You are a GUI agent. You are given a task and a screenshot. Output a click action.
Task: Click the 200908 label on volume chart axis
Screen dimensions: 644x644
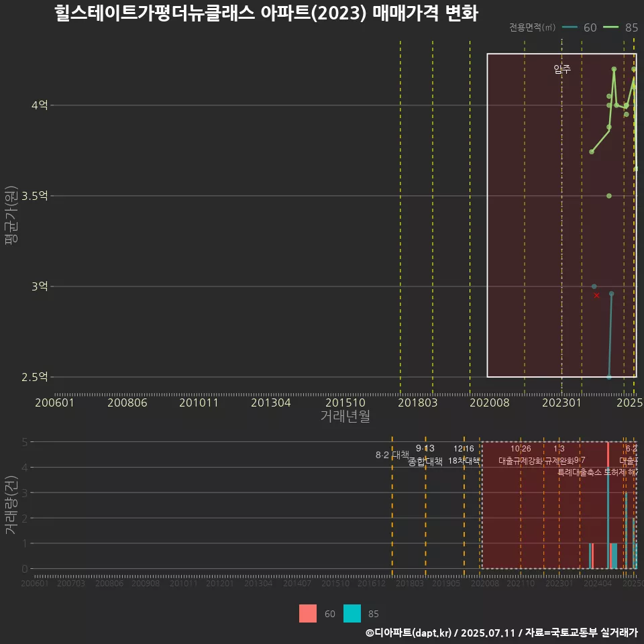[146, 583]
